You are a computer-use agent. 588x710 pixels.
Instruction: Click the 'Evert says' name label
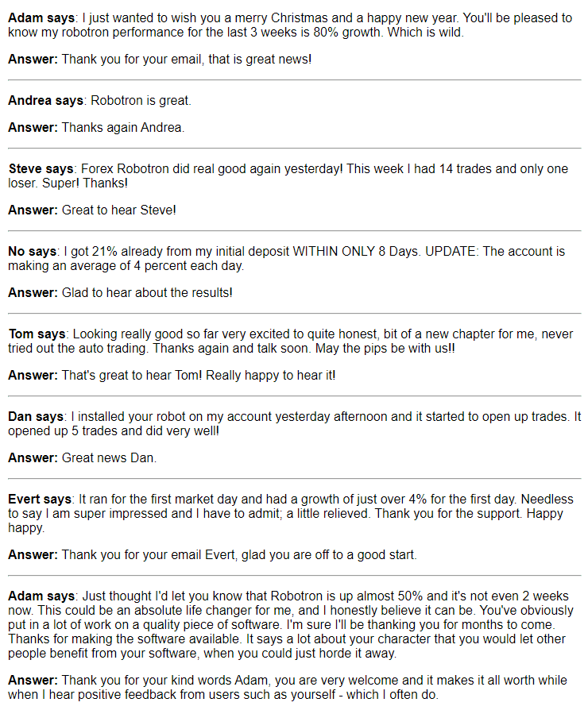pos(40,500)
